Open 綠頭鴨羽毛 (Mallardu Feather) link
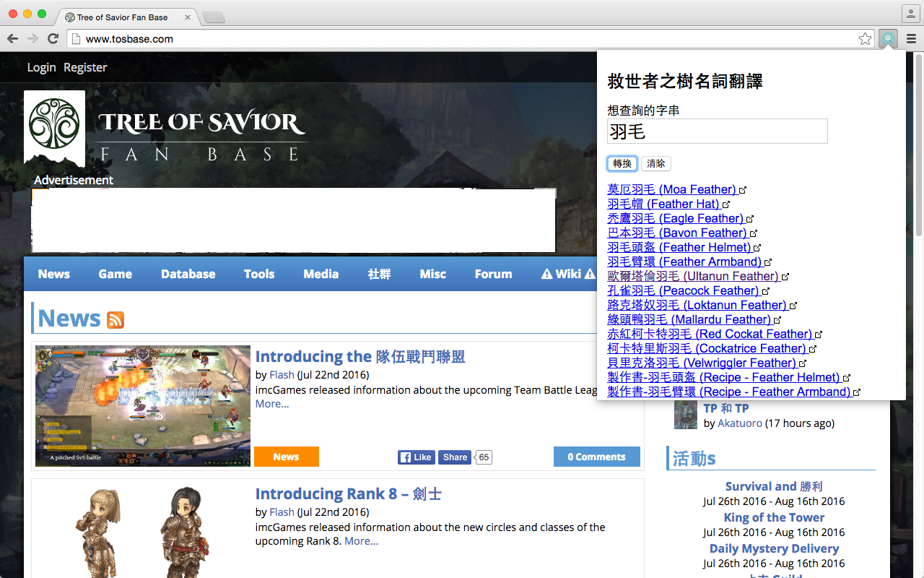The height and width of the screenshot is (578, 924). click(689, 319)
